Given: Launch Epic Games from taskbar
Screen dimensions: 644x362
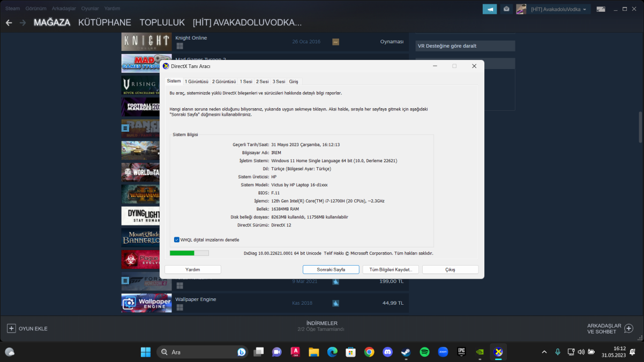Looking at the screenshot, I should tap(461, 352).
